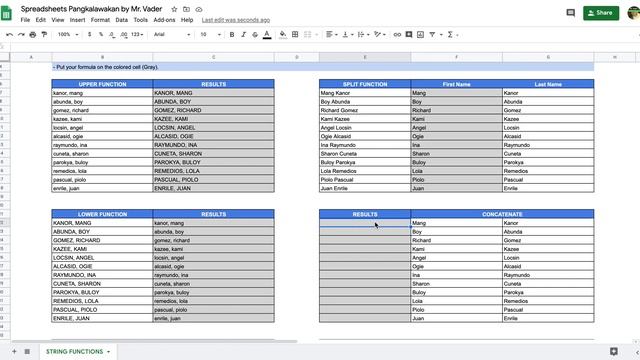Format as currency with dollar icon

pos(89,35)
